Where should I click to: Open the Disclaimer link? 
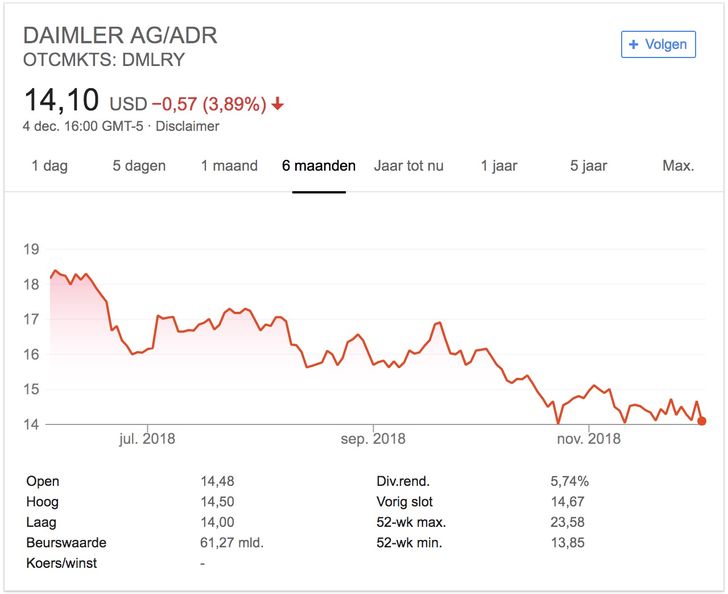(x=187, y=126)
